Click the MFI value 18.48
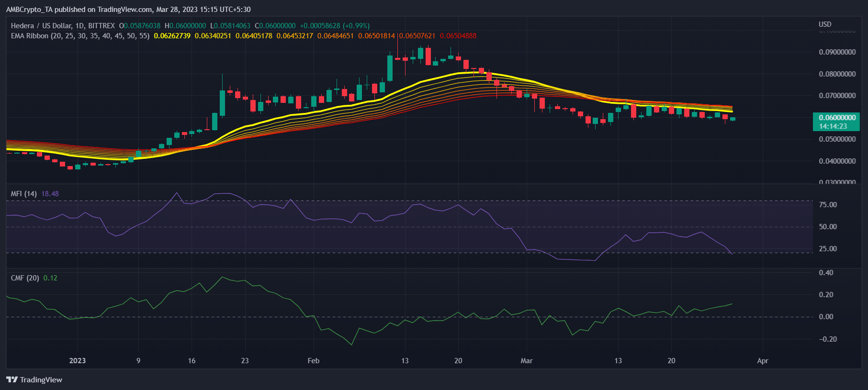Screen dimensions: 868x390 coord(50,194)
